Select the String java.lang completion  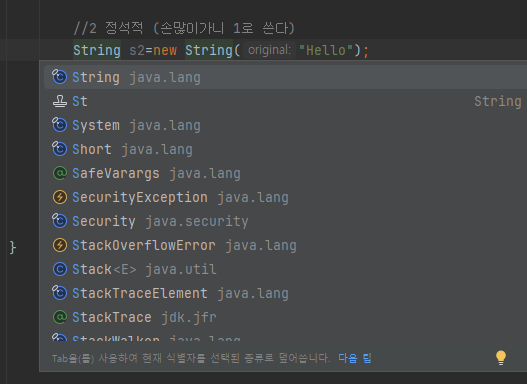point(285,77)
